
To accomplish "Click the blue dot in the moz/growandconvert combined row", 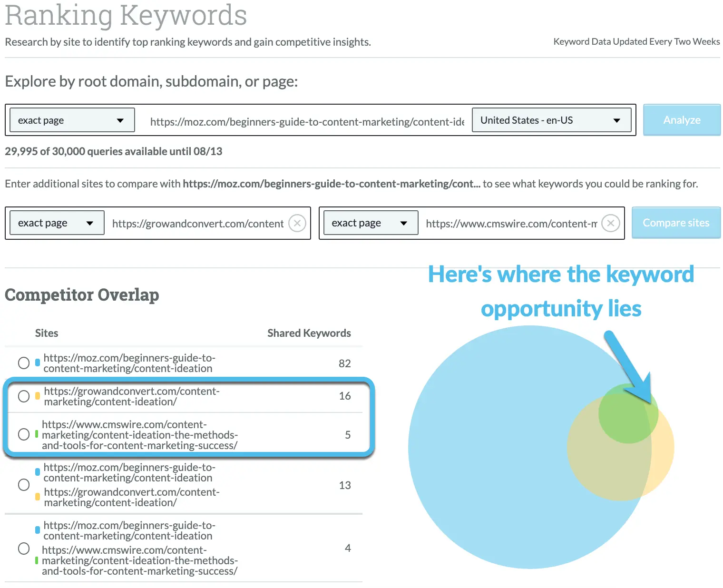I will pyautogui.click(x=37, y=471).
